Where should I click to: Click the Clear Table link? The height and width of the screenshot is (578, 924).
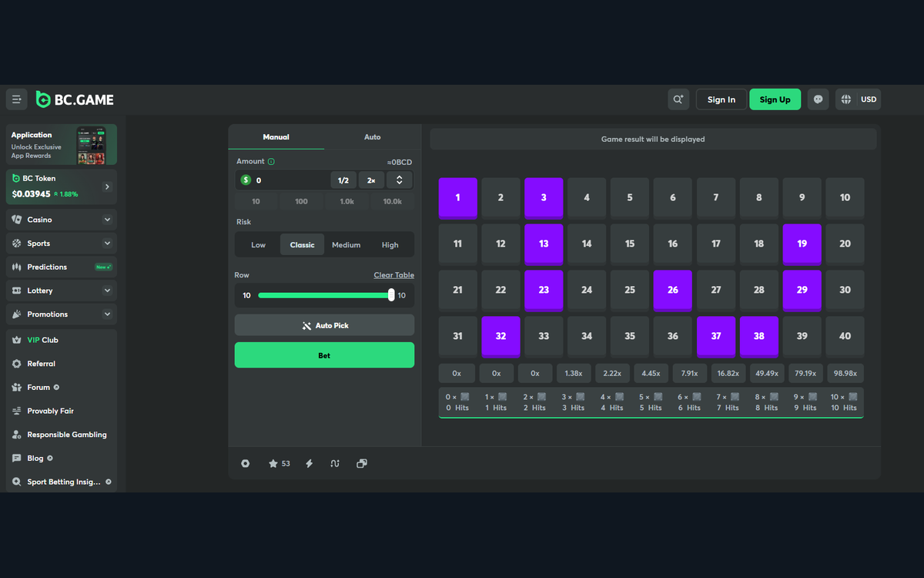(394, 275)
